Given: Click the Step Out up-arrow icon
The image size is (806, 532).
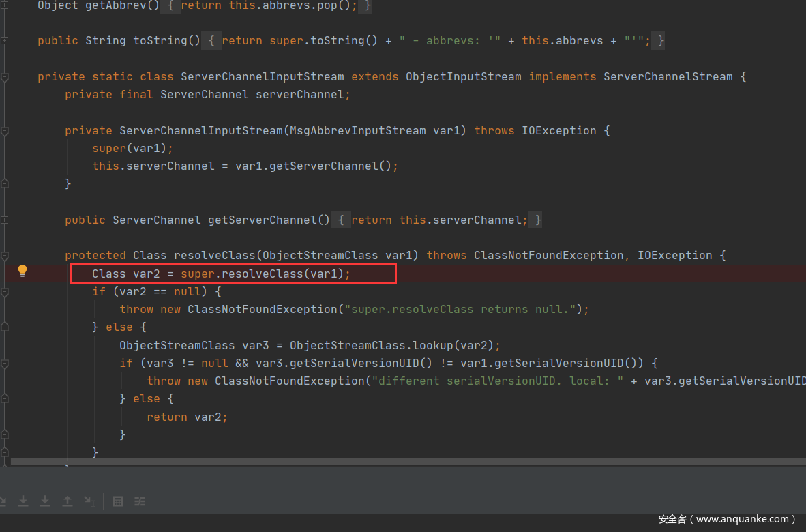Looking at the screenshot, I should [68, 501].
